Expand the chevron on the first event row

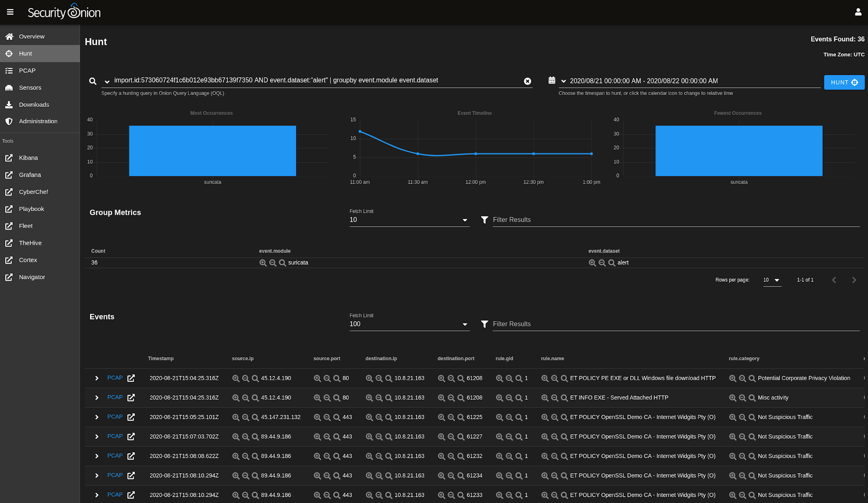click(97, 378)
